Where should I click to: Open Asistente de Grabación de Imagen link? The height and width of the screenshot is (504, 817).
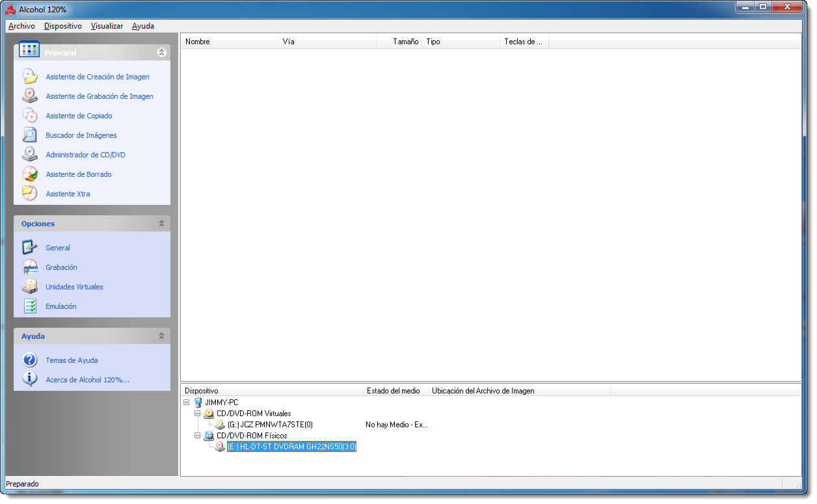(100, 96)
